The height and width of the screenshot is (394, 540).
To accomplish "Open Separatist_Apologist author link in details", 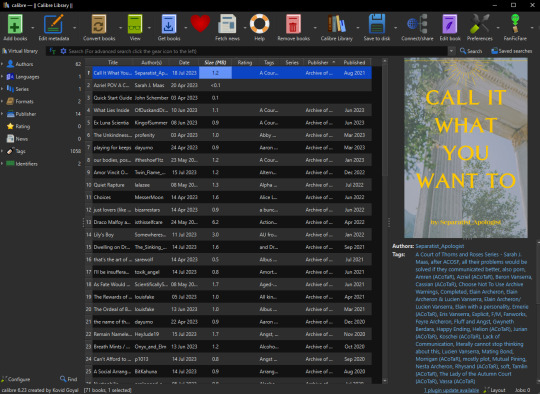I will click(x=439, y=246).
